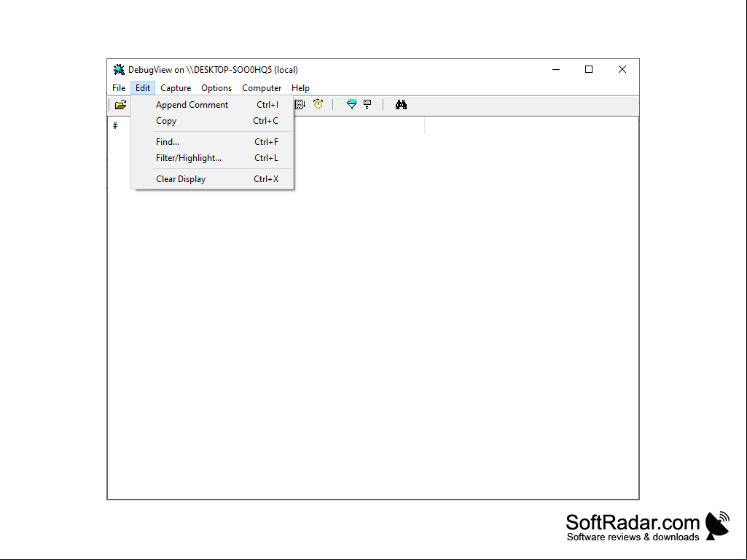Image resolution: width=747 pixels, height=560 pixels.
Task: Close the DebugView window
Action: point(622,69)
